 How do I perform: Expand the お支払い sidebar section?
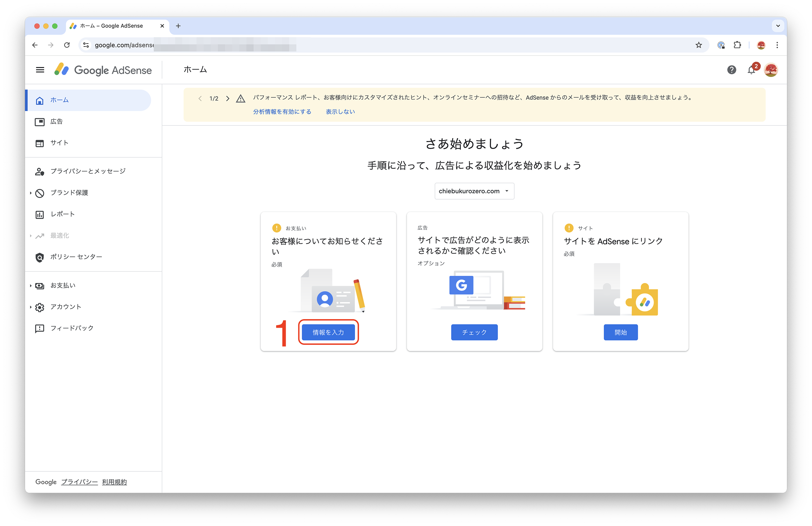[31, 286]
